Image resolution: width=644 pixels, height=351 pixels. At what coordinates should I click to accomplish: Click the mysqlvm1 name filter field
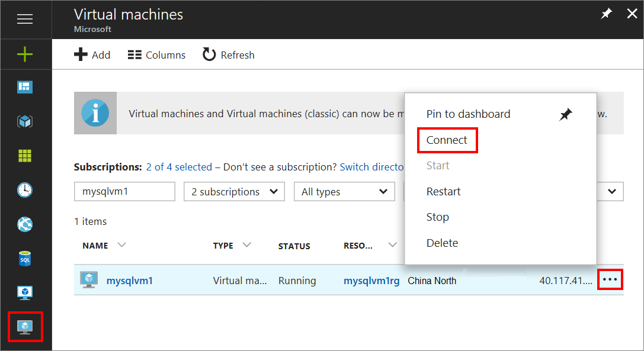pos(124,192)
